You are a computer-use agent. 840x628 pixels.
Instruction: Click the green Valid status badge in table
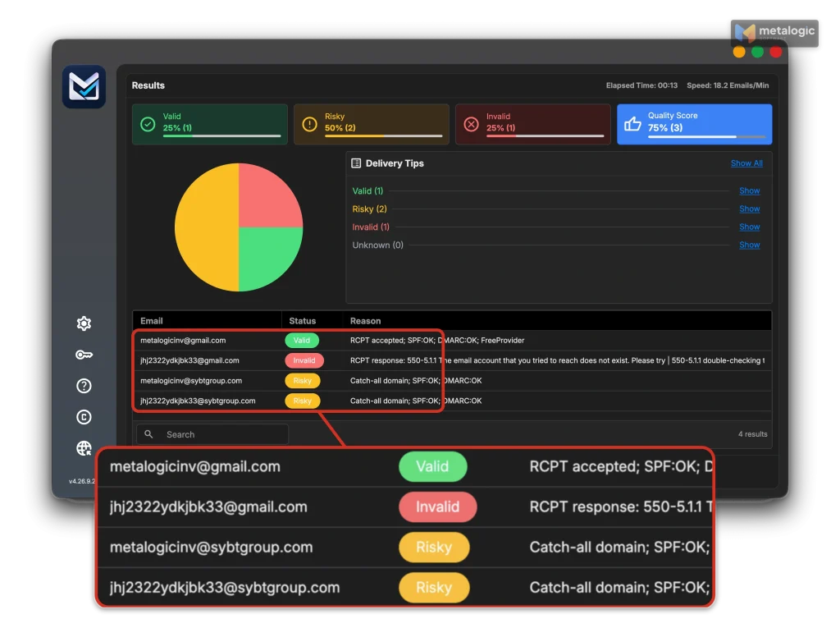tap(302, 340)
